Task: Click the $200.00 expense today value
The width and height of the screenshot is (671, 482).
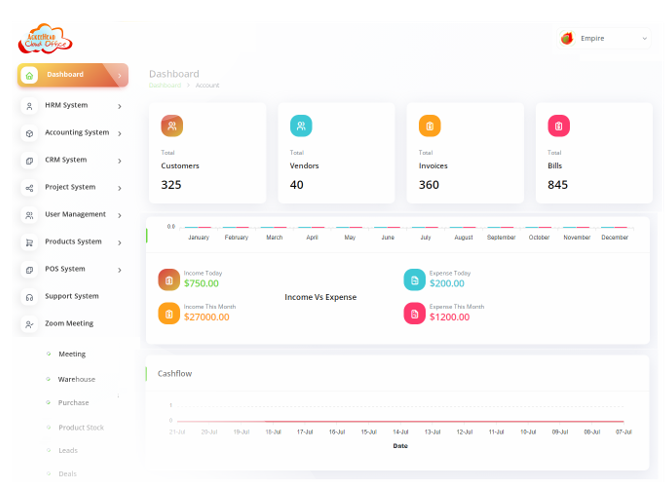Action: tap(447, 283)
